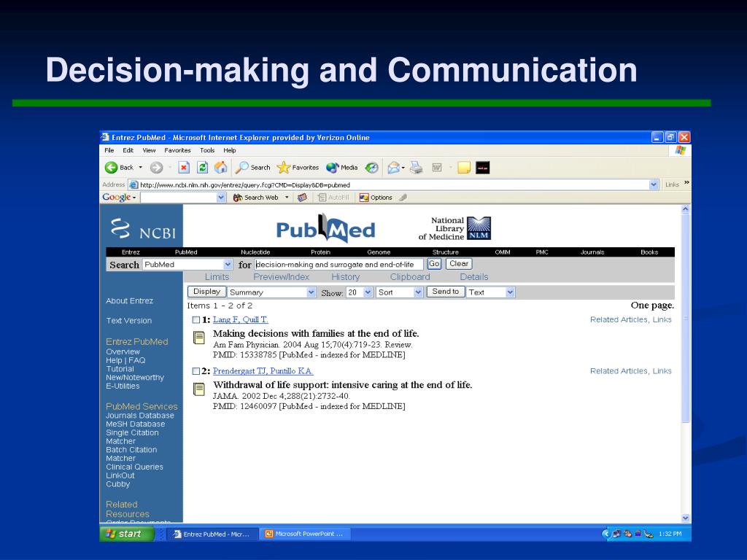
Task: Expand the address bar dropdown arrow
Action: [654, 184]
